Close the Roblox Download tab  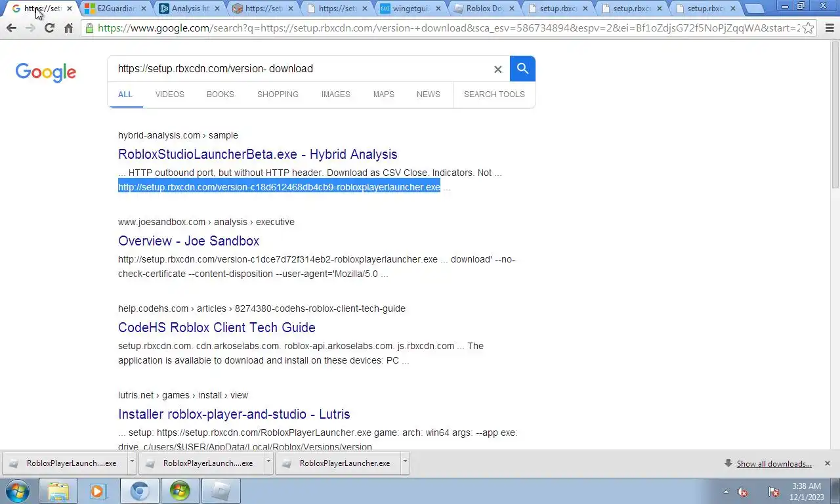(x=511, y=9)
